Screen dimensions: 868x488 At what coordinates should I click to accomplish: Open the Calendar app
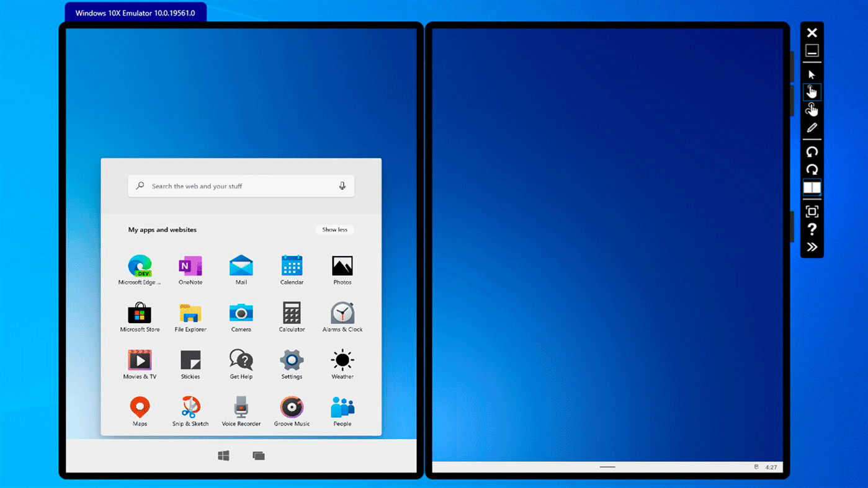[x=292, y=270]
